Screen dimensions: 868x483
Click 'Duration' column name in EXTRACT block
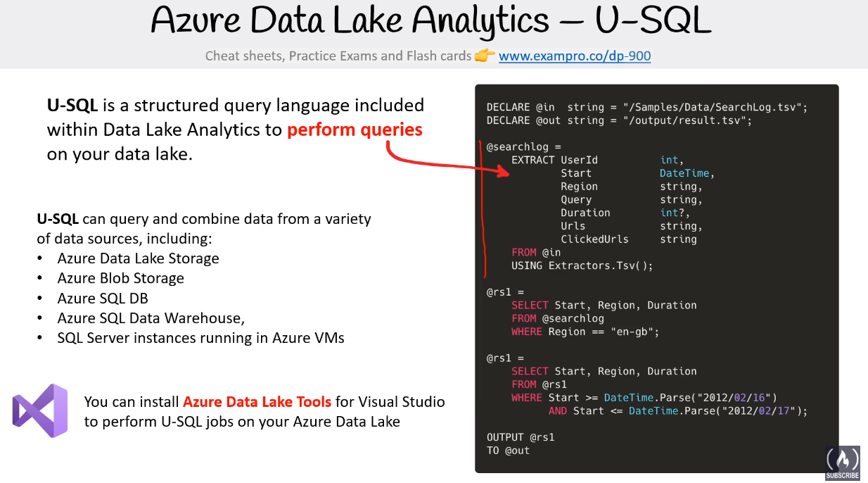point(585,213)
